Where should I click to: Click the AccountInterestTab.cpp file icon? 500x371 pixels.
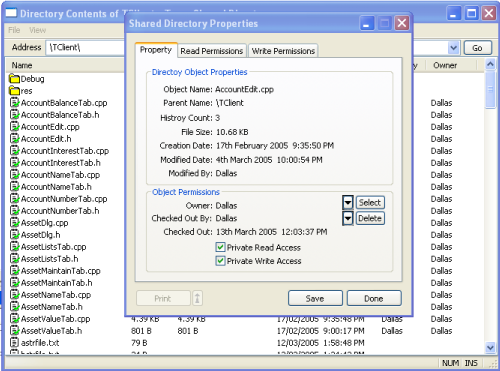[x=15, y=151]
